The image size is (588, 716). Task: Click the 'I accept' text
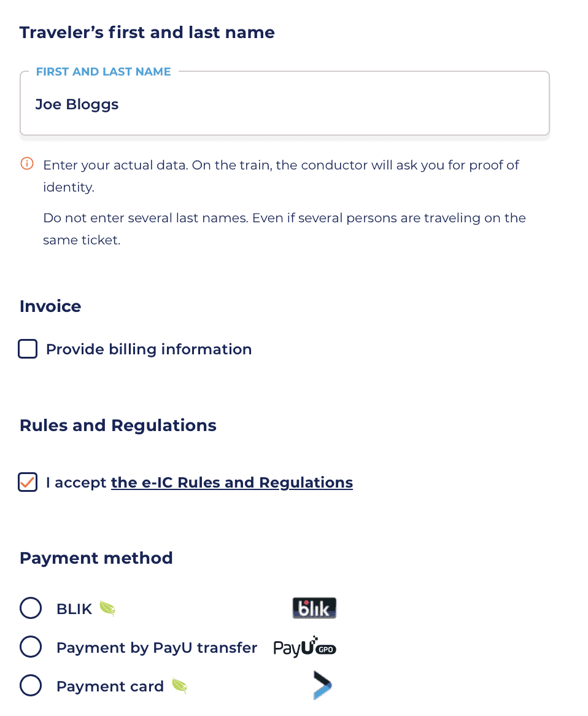pos(76,483)
